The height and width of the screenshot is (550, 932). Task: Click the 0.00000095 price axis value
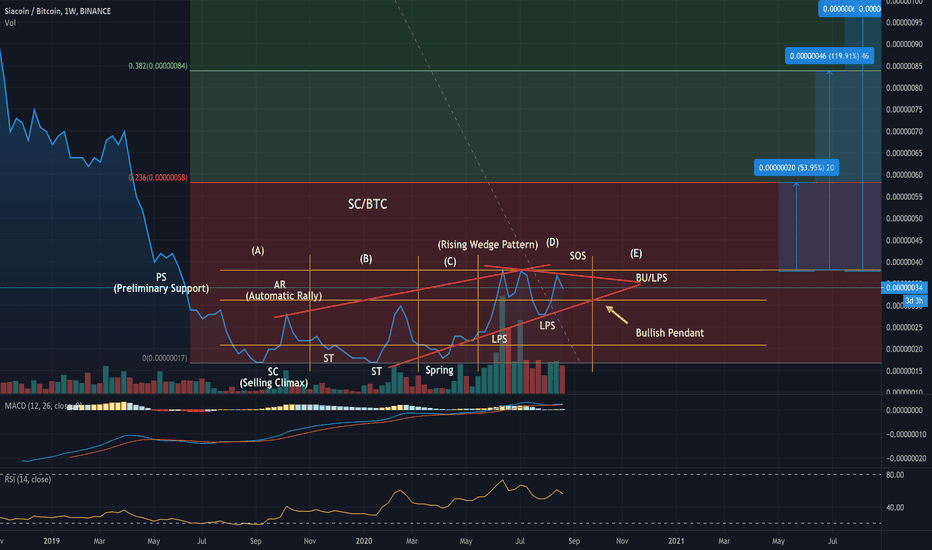tap(904, 23)
